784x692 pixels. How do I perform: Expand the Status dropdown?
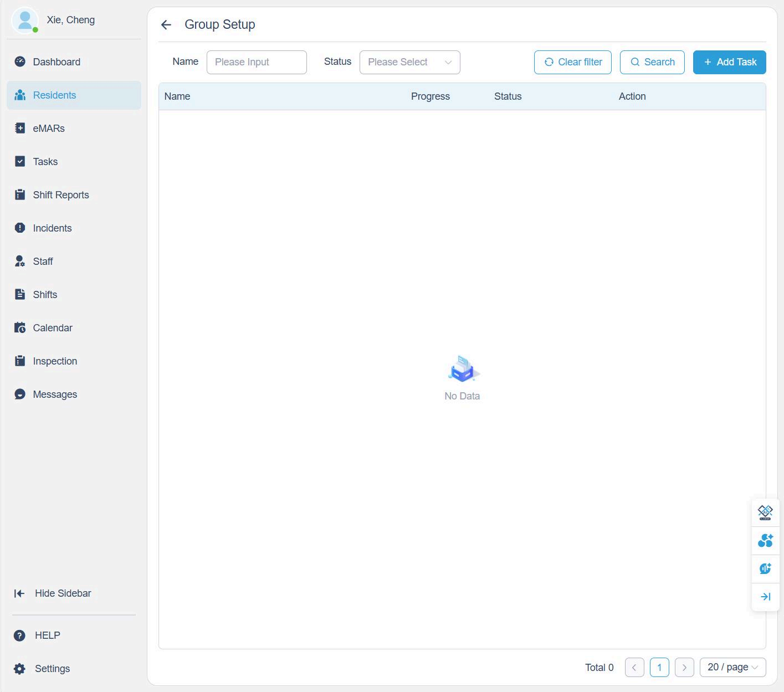[x=409, y=62]
